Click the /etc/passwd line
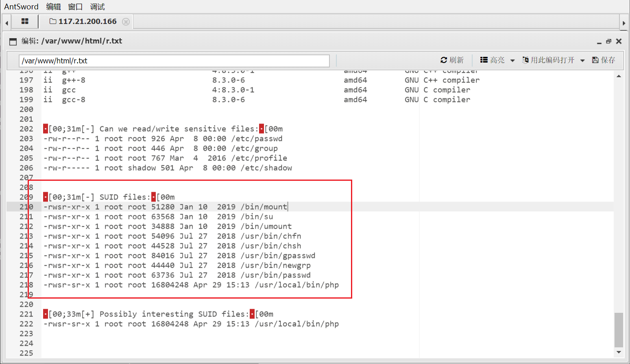 tap(163, 139)
